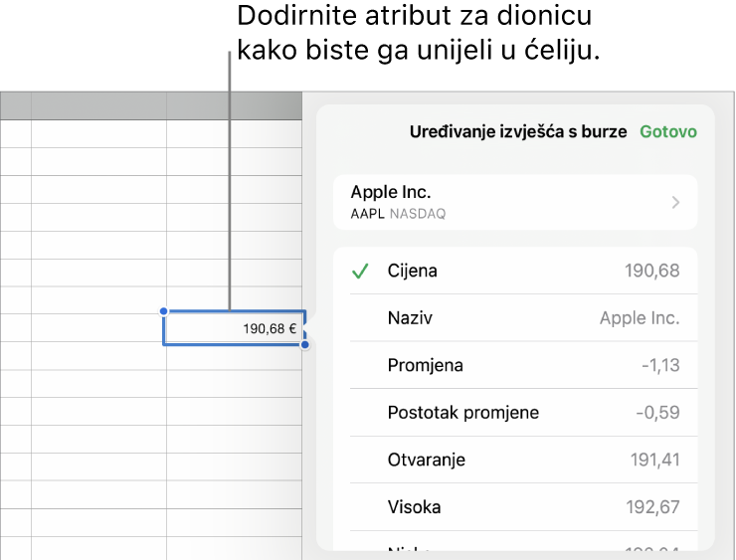Select the Visoka attribute

point(515,507)
